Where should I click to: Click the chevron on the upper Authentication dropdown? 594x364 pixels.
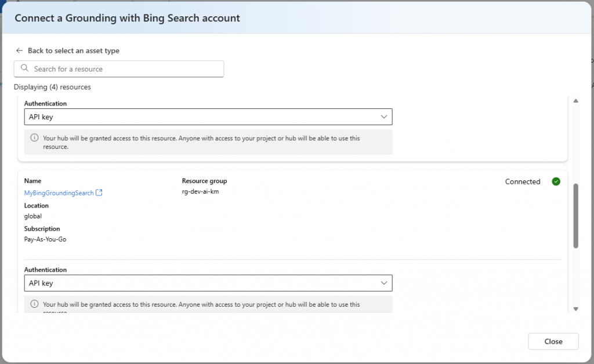pyautogui.click(x=383, y=117)
